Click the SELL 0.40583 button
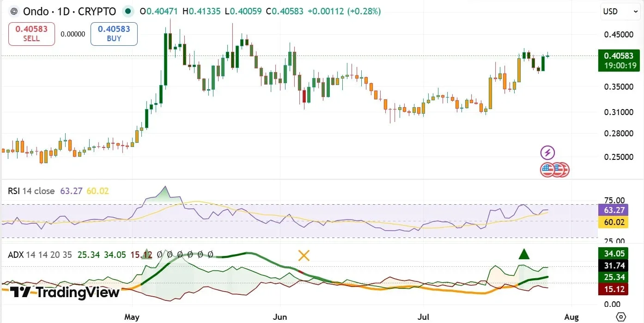This screenshot has width=644, height=323. (x=31, y=34)
